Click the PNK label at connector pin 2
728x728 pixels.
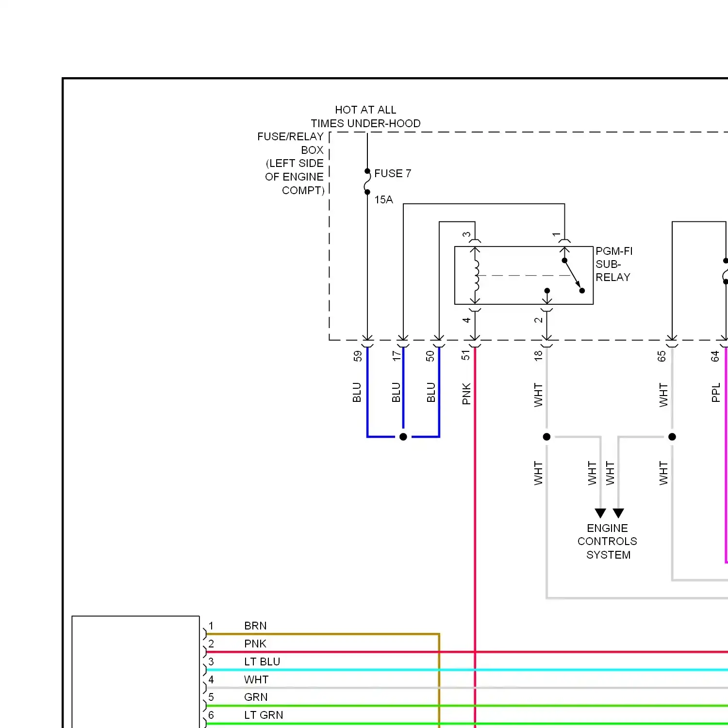255,644
